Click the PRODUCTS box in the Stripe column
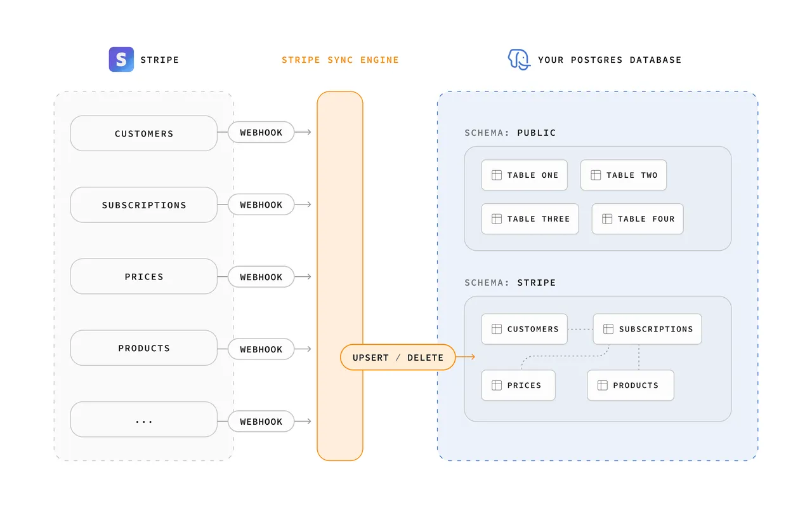This screenshot has height=508, width=812. pos(144,348)
